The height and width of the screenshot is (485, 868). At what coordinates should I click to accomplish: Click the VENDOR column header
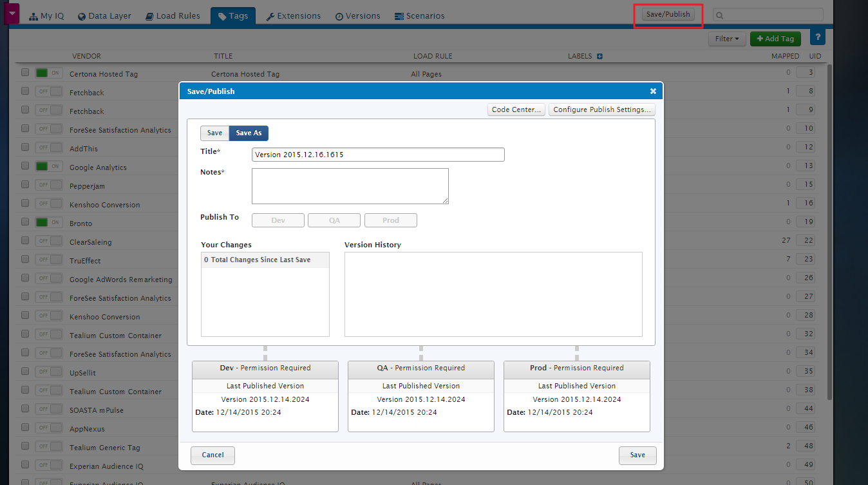(x=86, y=56)
